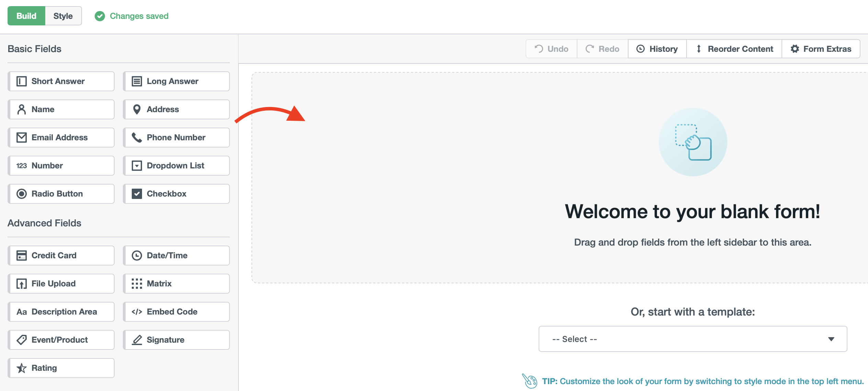This screenshot has width=868, height=391.
Task: Click the Email Address envelope icon
Action: 21,137
